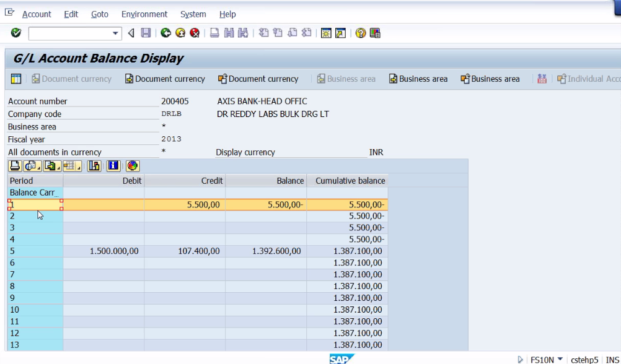Viewport: 621px width, 364px height.
Task: Click the account number value 200405
Action: 175,102
